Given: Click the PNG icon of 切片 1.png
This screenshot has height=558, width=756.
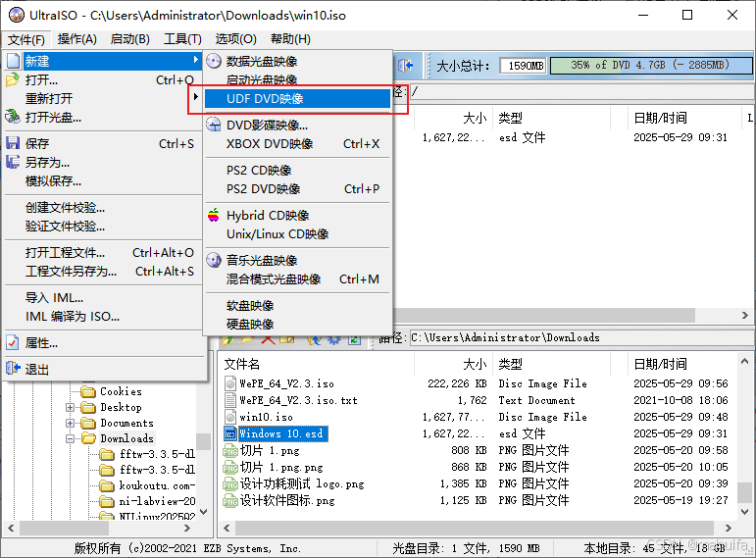Looking at the screenshot, I should point(230,450).
